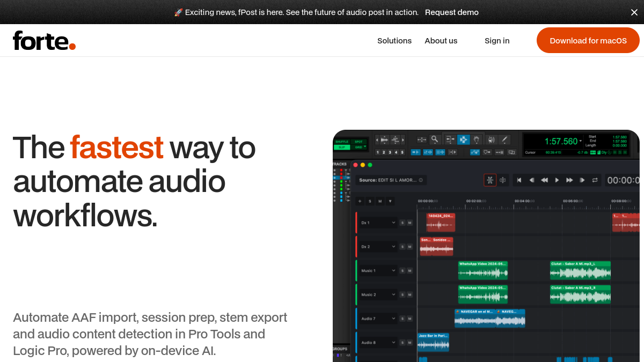Click the forte logo
This screenshot has height=362, width=644.
tap(44, 41)
